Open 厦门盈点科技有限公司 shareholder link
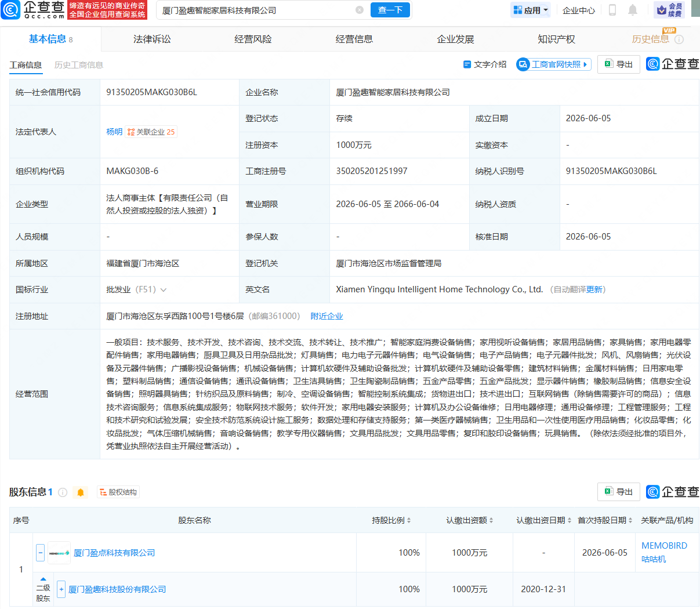 pyautogui.click(x=114, y=553)
